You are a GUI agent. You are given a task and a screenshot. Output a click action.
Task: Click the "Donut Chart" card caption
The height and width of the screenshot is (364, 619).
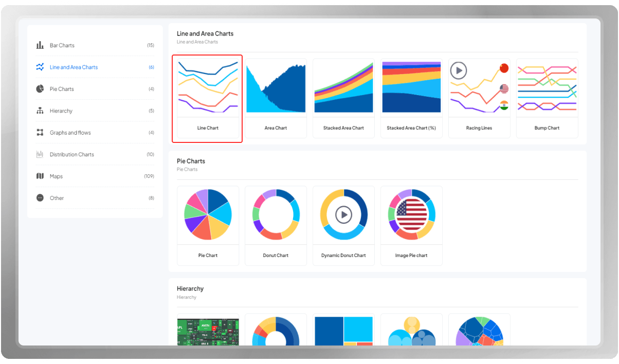click(276, 256)
